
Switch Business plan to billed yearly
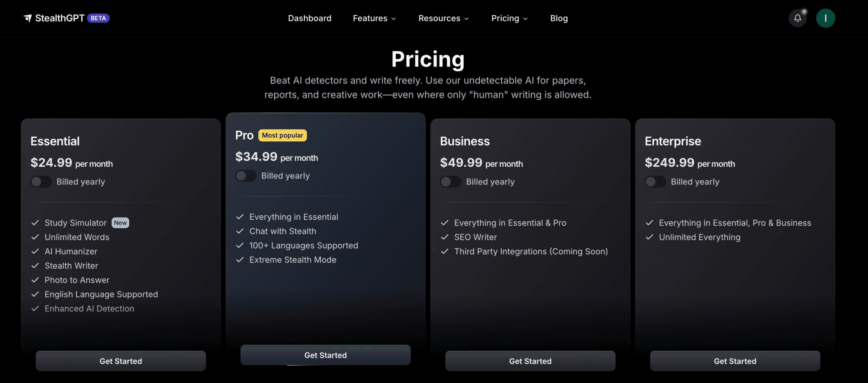451,182
